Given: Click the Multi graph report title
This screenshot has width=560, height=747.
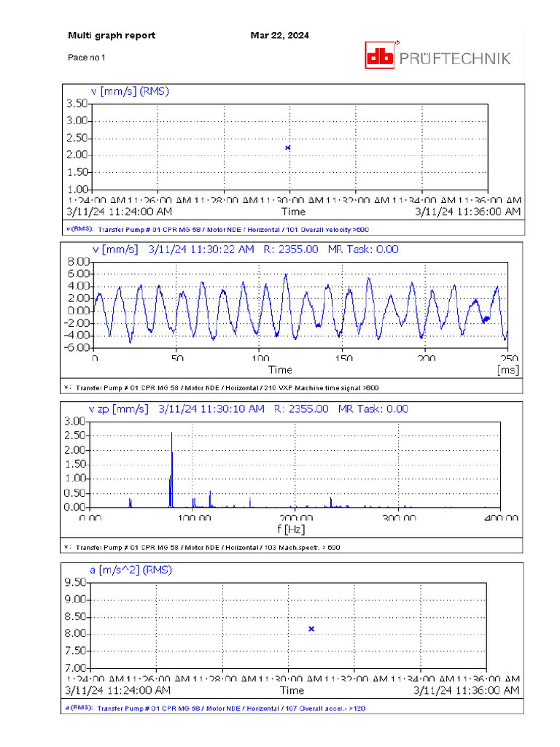Looking at the screenshot, I should coord(112,35).
